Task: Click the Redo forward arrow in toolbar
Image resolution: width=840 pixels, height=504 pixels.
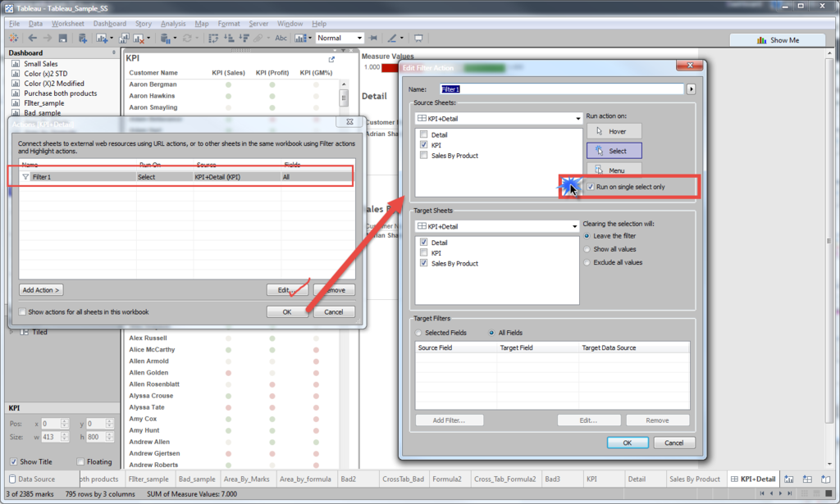Action: 48,38
